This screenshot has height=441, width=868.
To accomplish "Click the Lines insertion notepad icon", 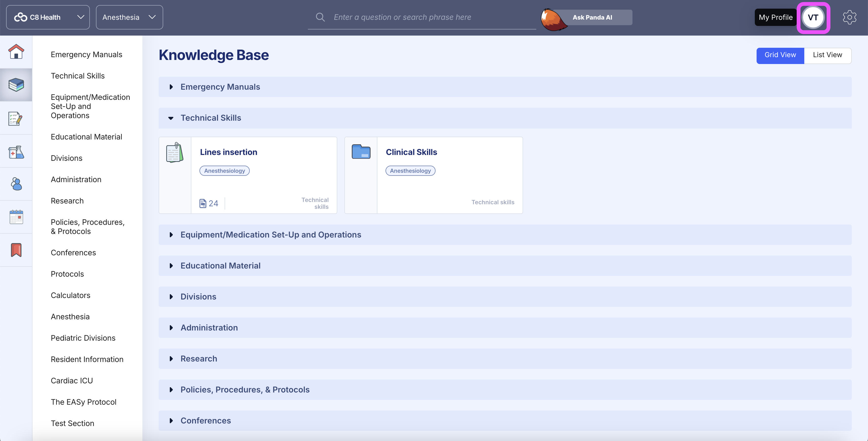I will 175,152.
